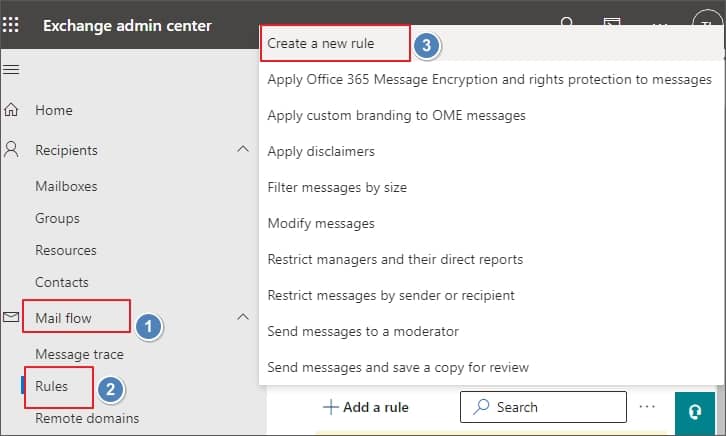Click the Mail flow envelope icon
This screenshot has width=726, height=436.
pyautogui.click(x=11, y=317)
